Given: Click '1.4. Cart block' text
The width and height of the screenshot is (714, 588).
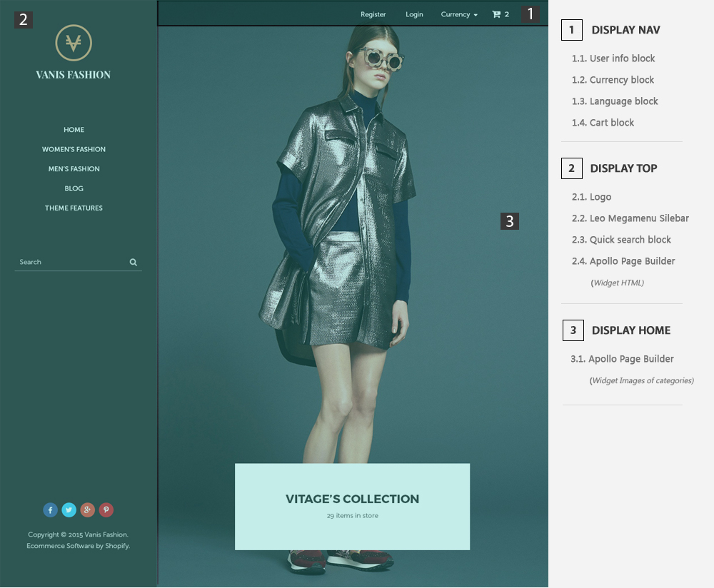Looking at the screenshot, I should click(603, 123).
